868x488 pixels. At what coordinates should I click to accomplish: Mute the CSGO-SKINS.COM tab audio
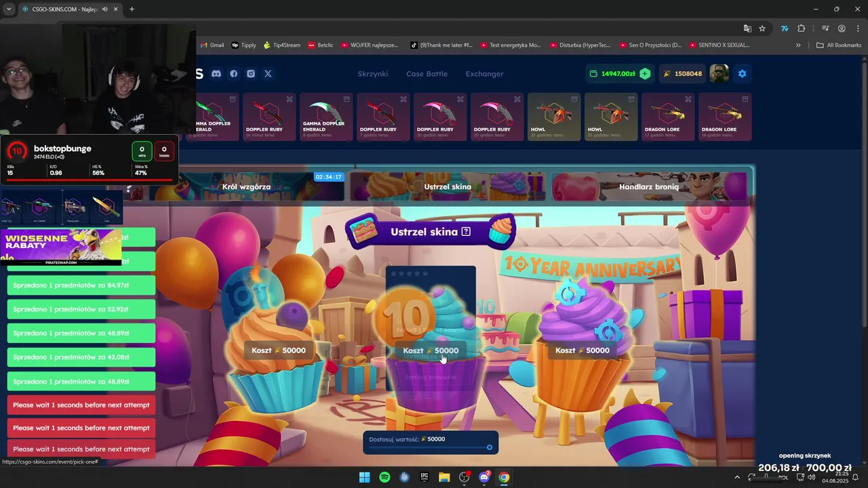(x=104, y=9)
